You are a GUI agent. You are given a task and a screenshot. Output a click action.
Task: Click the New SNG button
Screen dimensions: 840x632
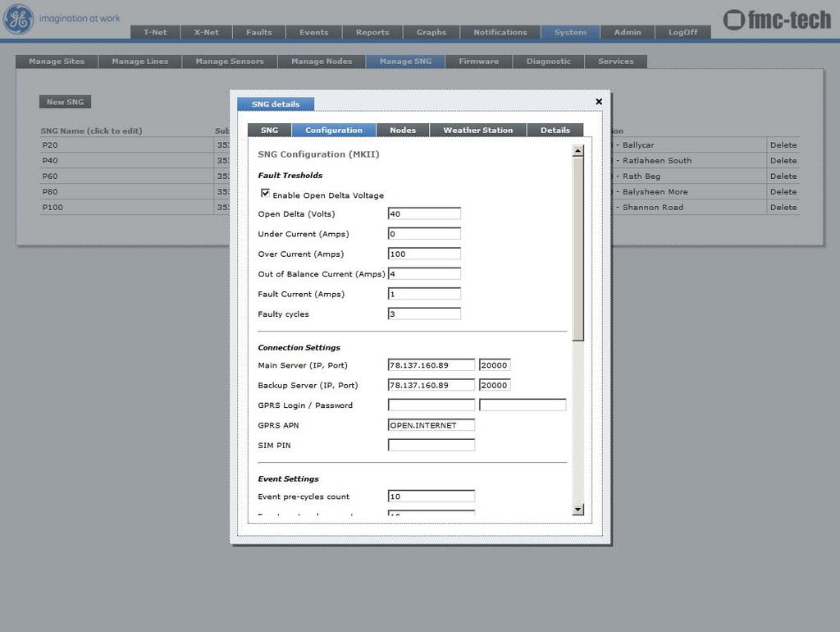(x=66, y=102)
